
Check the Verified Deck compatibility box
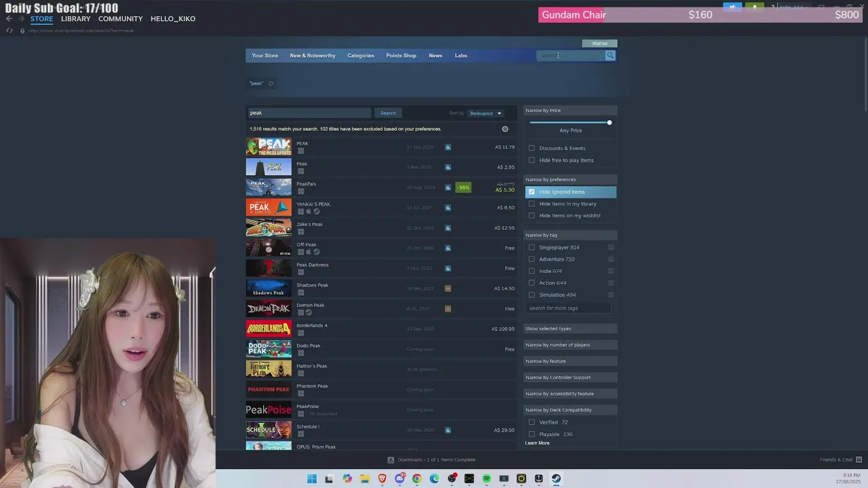click(x=532, y=422)
